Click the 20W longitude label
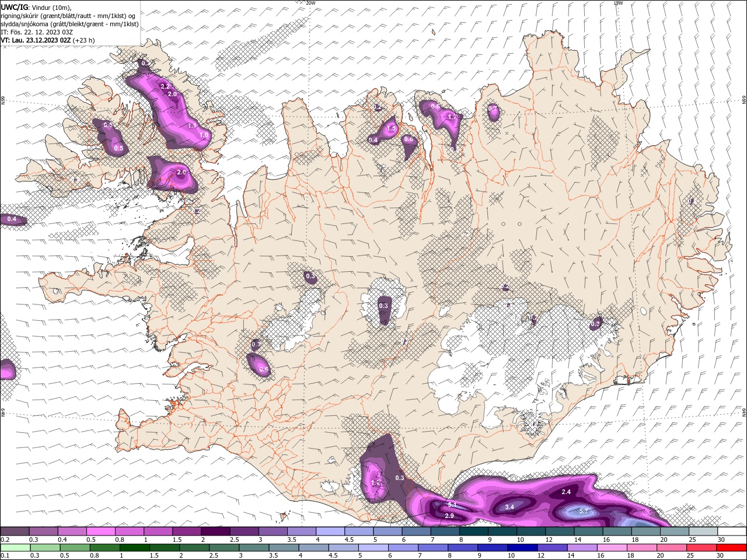 tap(310, 3)
